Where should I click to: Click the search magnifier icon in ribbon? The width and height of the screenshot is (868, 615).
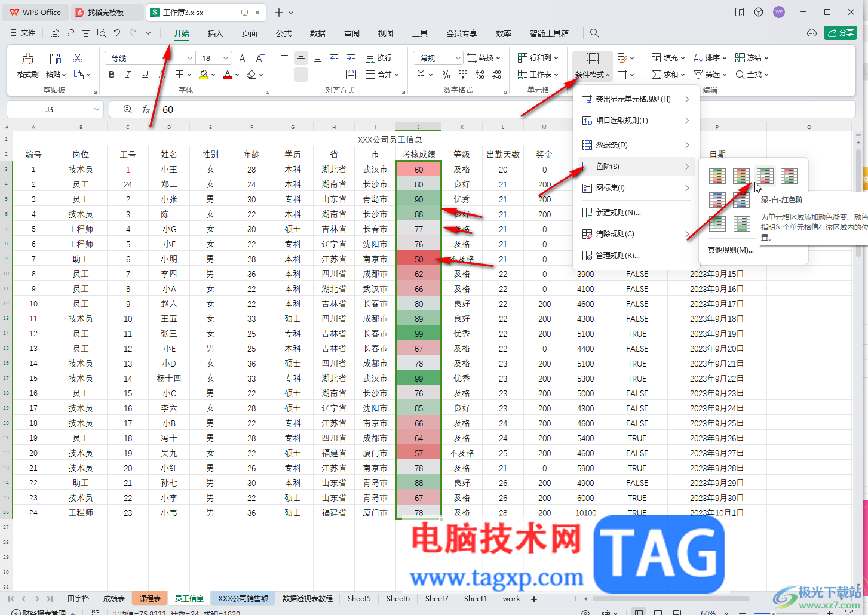tap(594, 33)
